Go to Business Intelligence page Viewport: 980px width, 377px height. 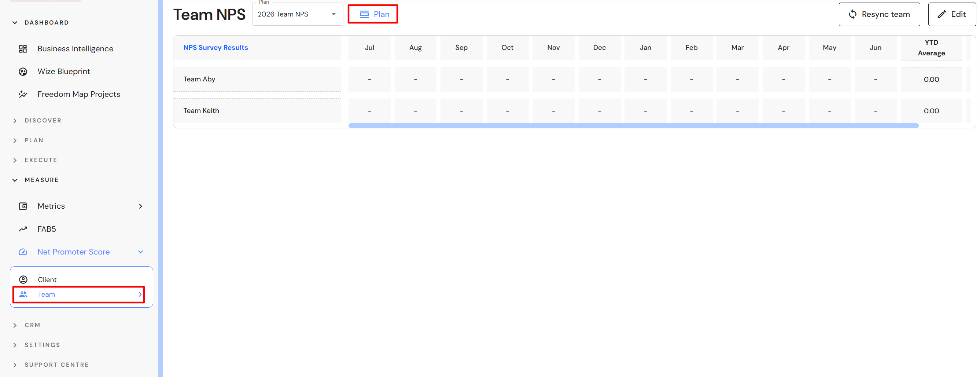click(x=75, y=49)
